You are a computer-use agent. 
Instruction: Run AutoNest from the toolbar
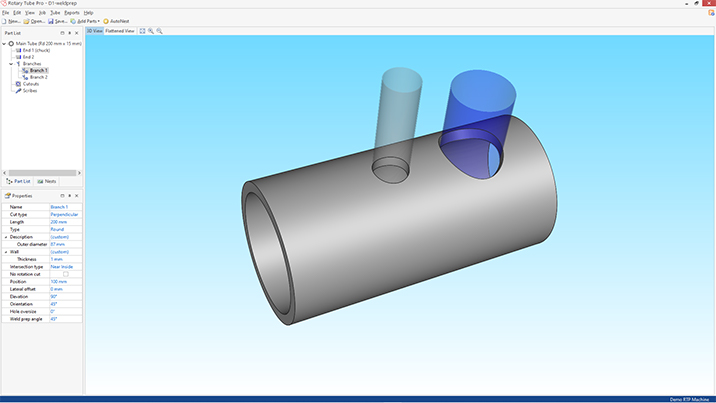coord(115,21)
